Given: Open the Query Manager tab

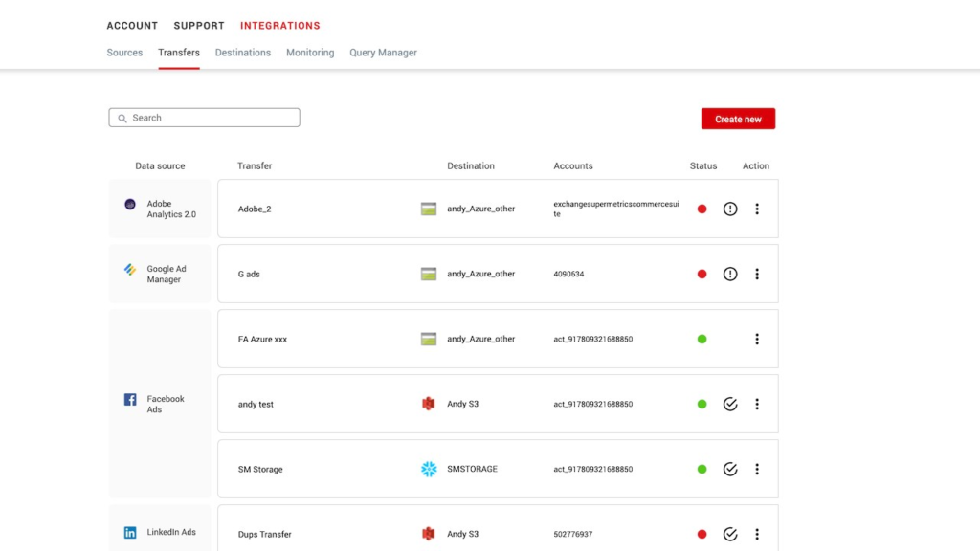Looking at the screenshot, I should point(383,53).
